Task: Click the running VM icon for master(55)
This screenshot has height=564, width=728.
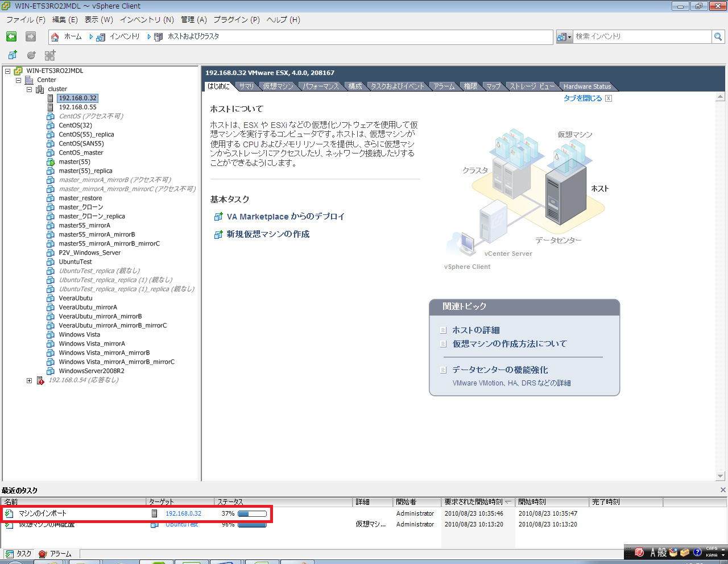Action: point(51,162)
